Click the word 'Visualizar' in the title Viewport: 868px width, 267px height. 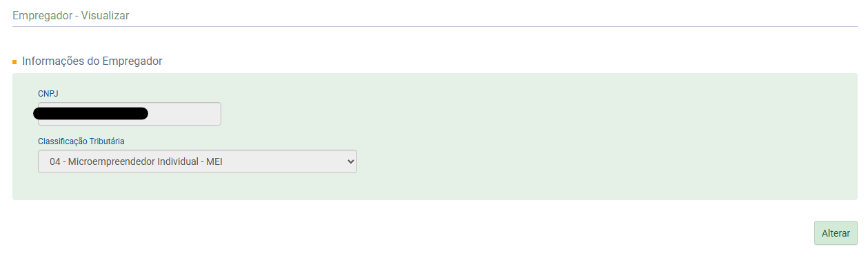[105, 14]
